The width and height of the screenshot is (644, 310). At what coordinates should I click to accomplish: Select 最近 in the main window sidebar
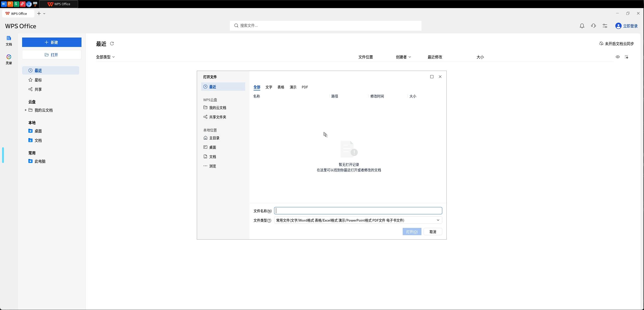pos(50,70)
